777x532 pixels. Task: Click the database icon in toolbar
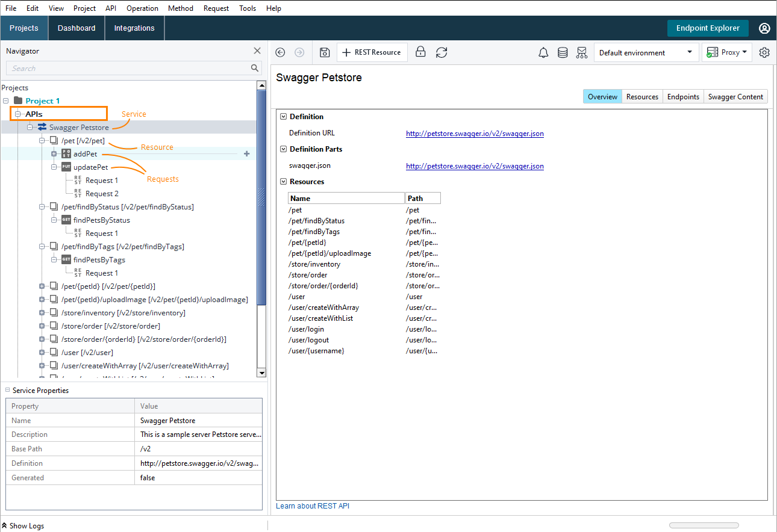(563, 52)
